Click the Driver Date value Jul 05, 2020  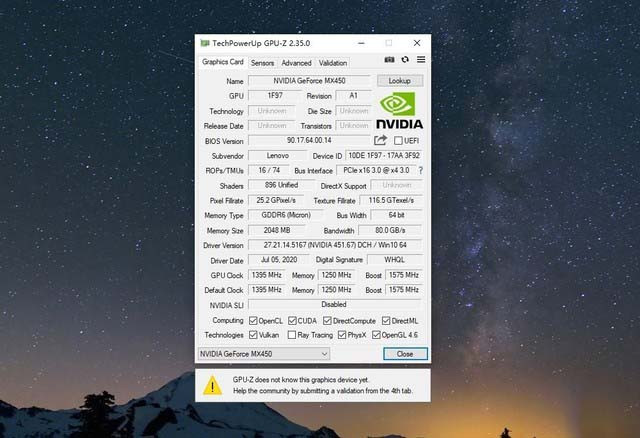point(279,260)
